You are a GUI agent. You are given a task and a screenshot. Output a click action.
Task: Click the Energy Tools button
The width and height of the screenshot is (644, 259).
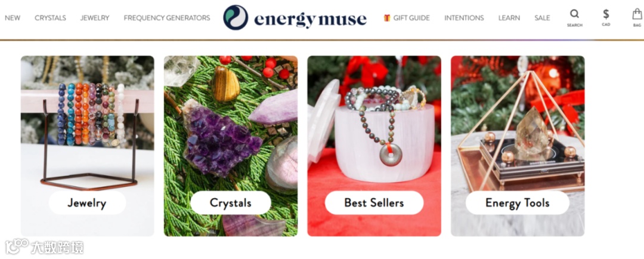518,203
